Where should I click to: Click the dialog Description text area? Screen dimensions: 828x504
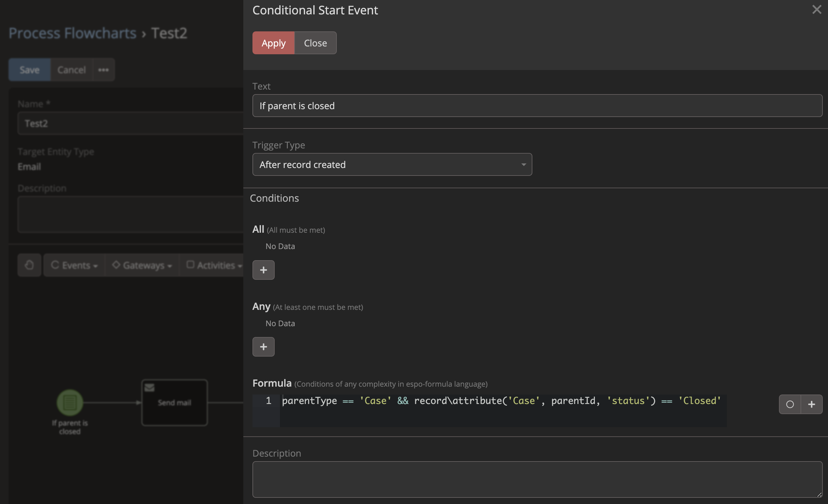coord(537,479)
